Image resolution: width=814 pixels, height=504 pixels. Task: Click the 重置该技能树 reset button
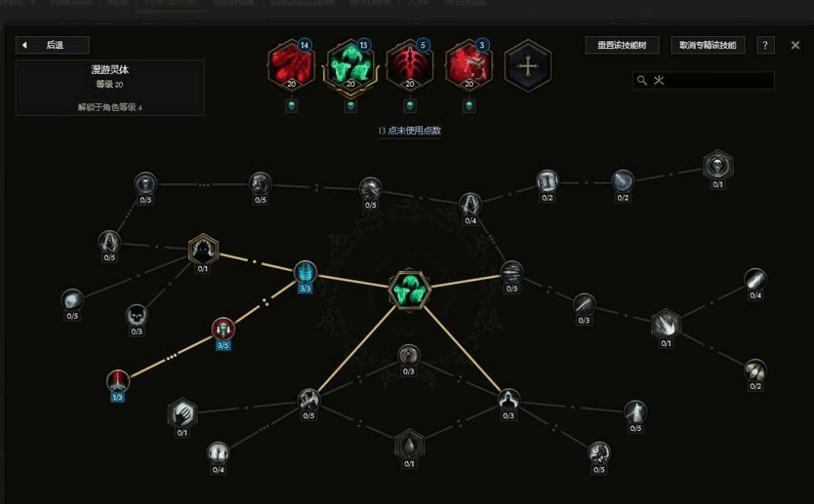(622, 45)
